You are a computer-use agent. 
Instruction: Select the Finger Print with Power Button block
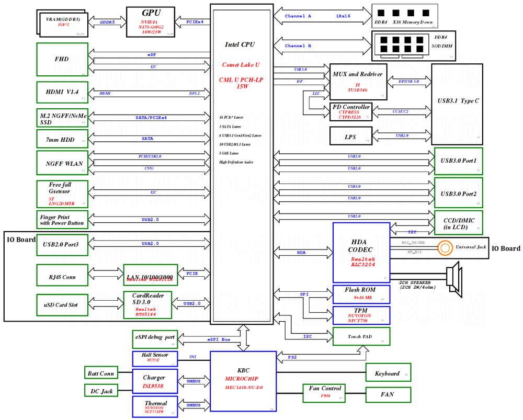[x=62, y=220]
